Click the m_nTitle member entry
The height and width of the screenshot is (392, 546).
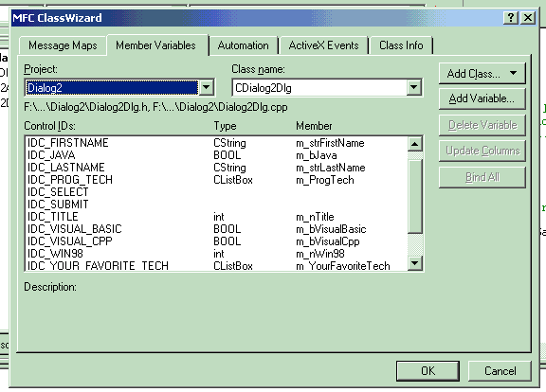click(315, 217)
